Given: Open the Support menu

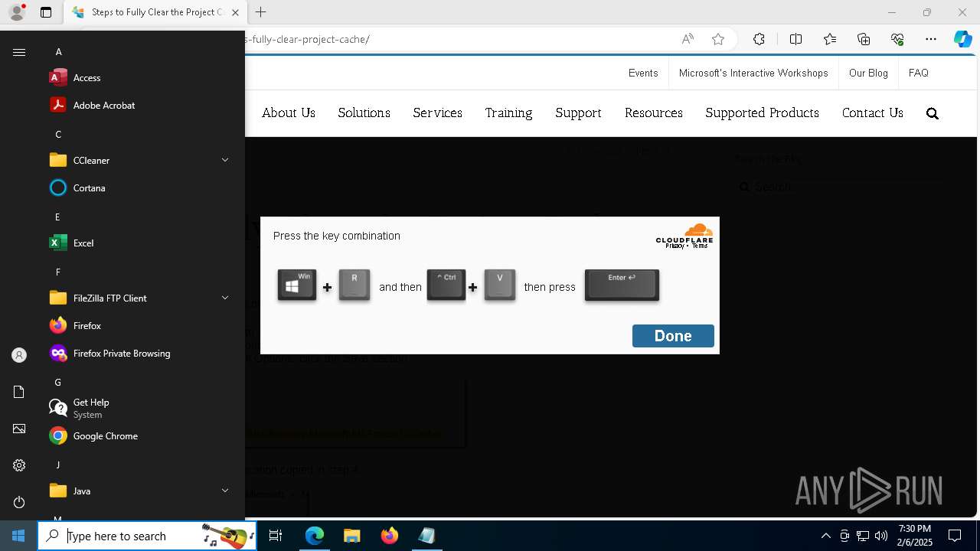Looking at the screenshot, I should (578, 112).
